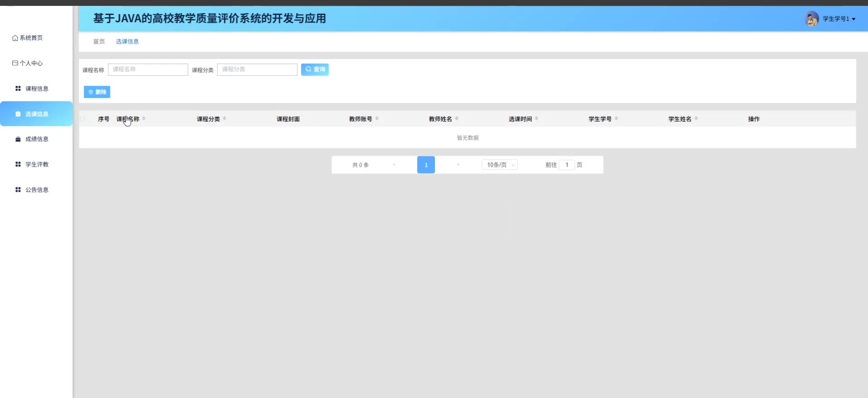This screenshot has height=398, width=868.
Task: Focus the 课程名称 search input
Action: pos(148,70)
